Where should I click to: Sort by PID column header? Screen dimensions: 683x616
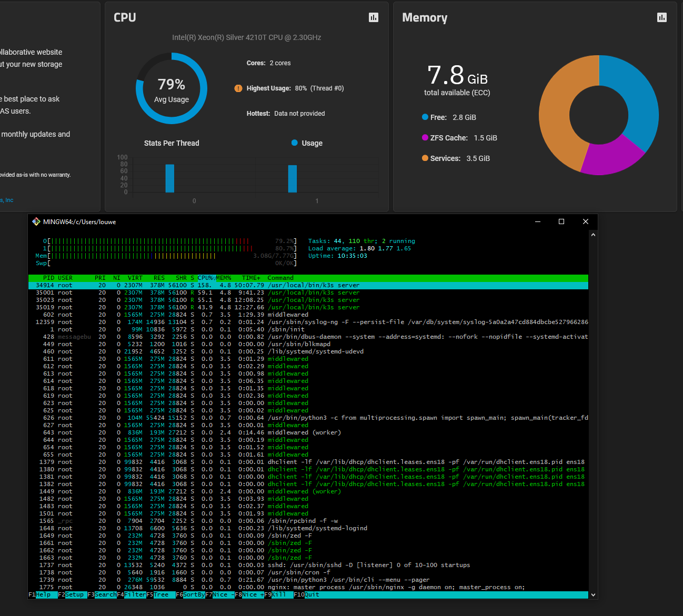48,278
